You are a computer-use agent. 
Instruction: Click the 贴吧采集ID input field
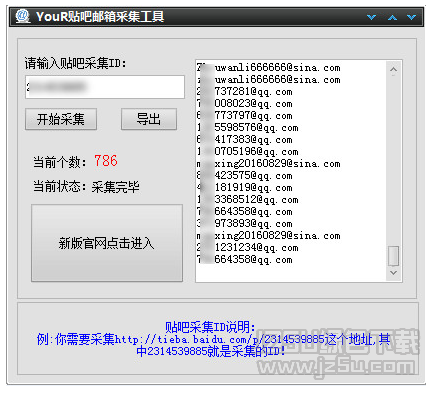105,87
